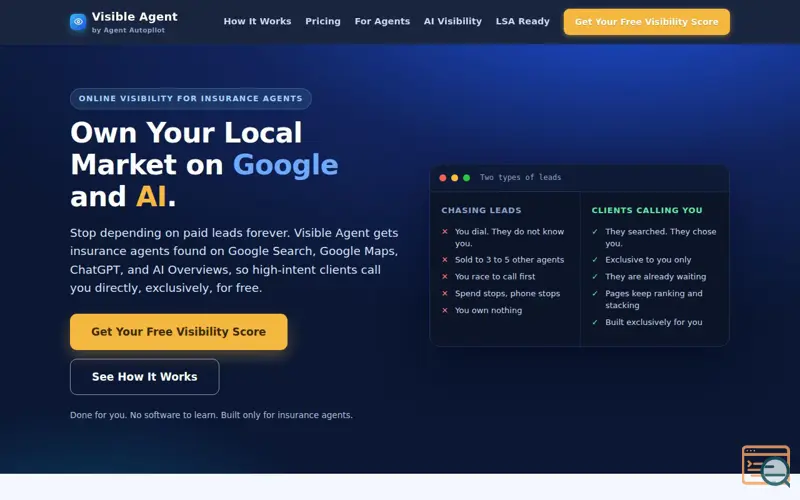The image size is (800, 500).
Task: Click the green dot in leads window
Action: [x=466, y=178]
